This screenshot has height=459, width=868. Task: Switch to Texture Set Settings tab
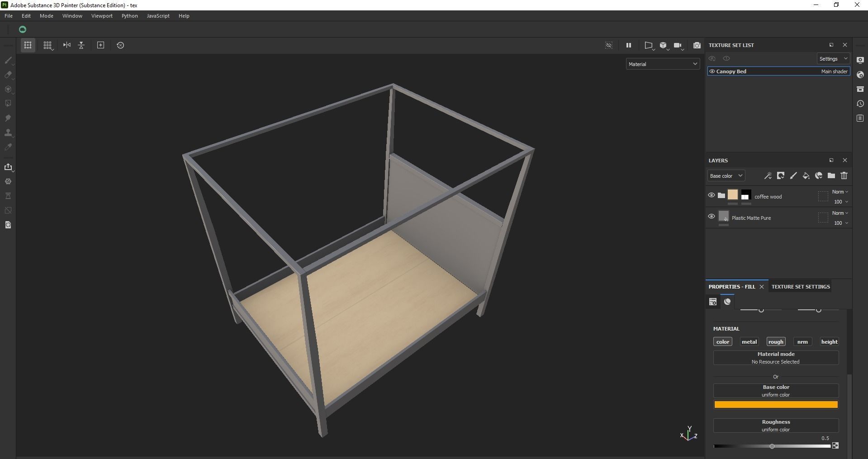[x=801, y=287]
